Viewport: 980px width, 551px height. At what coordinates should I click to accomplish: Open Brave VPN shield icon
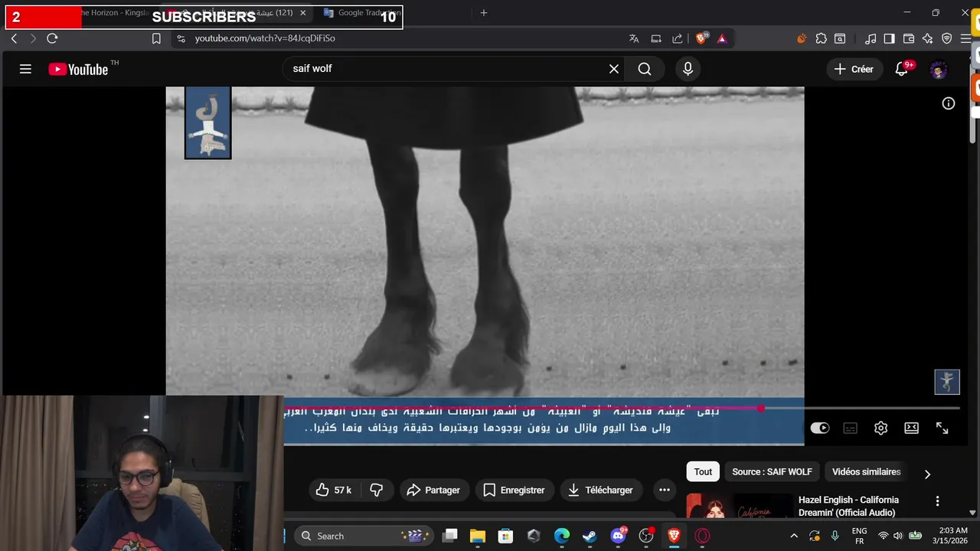pos(946,38)
